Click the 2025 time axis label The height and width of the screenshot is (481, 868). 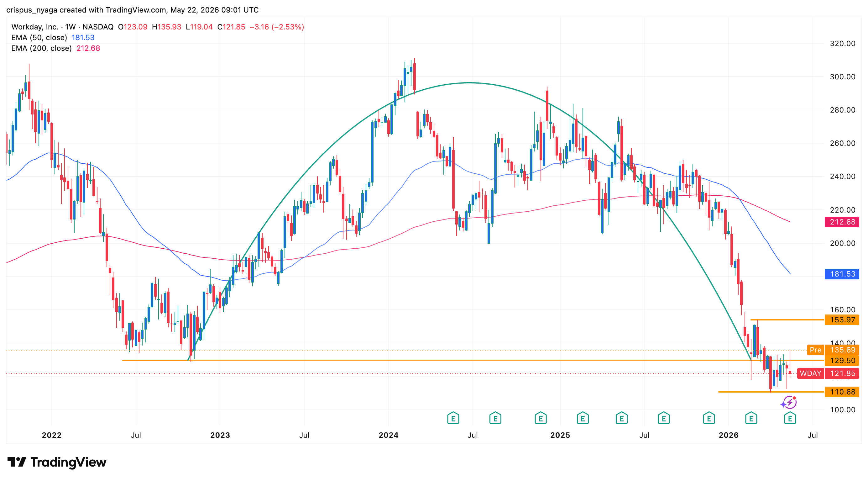[560, 435]
